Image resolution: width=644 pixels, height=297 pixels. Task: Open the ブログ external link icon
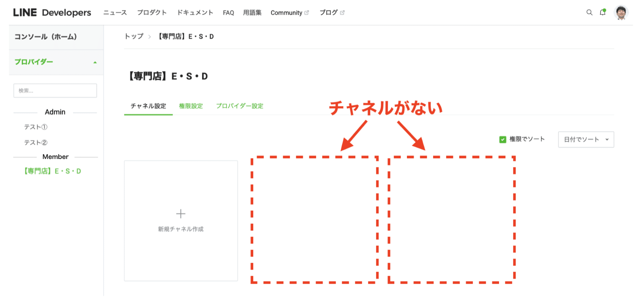coord(342,12)
